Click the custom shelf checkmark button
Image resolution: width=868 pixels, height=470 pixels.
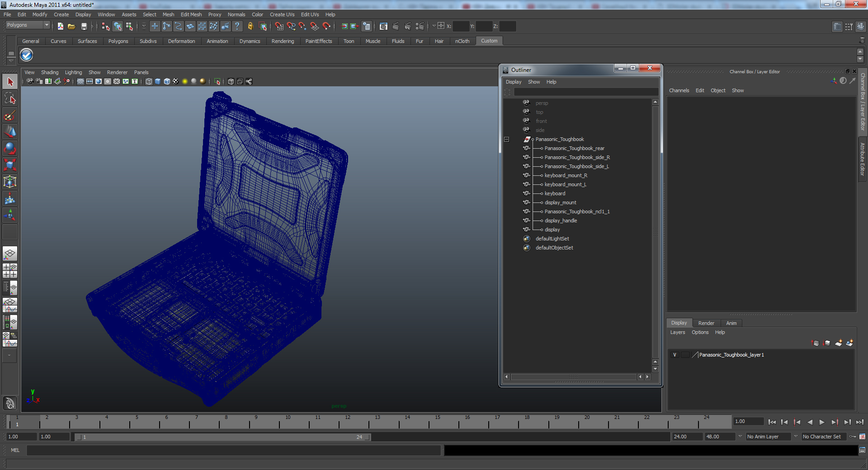[27, 55]
